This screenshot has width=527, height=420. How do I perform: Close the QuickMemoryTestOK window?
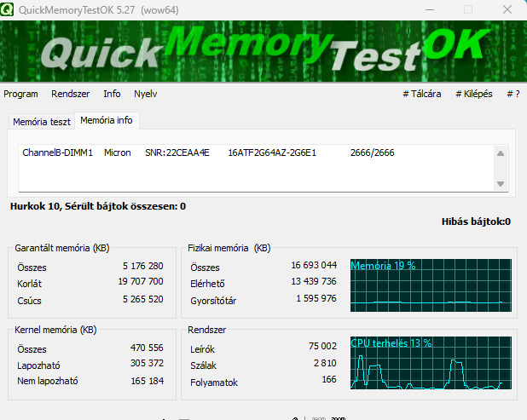point(507,9)
